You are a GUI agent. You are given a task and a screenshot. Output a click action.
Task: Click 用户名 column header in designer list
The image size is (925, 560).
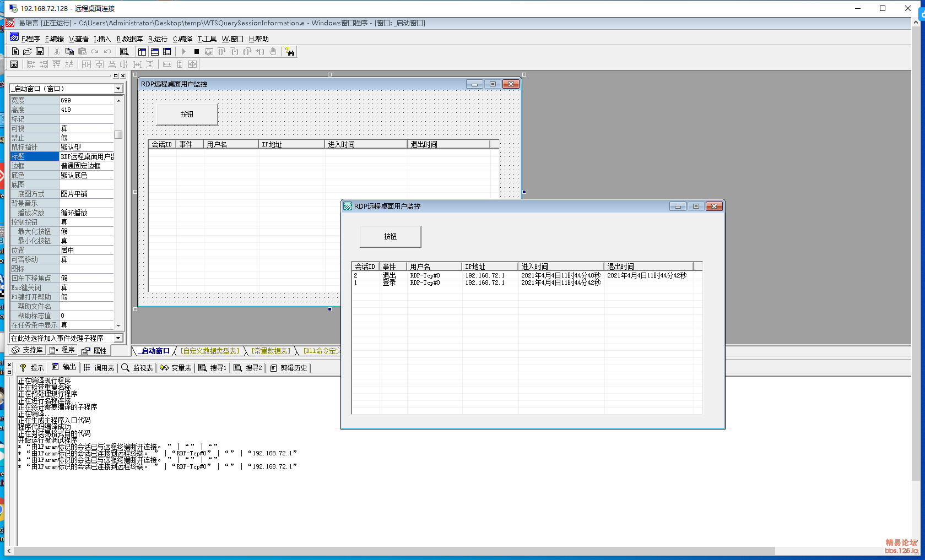pos(231,144)
